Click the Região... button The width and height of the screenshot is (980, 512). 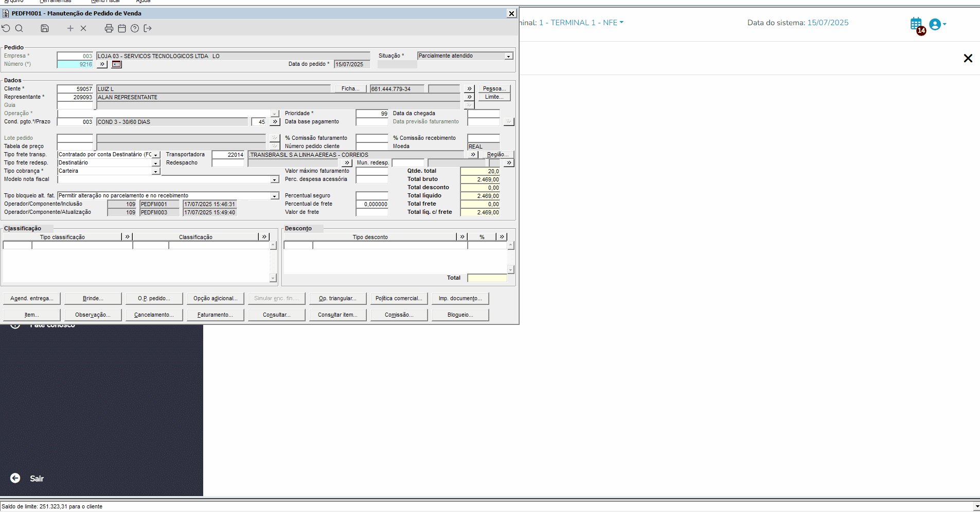tap(497, 154)
